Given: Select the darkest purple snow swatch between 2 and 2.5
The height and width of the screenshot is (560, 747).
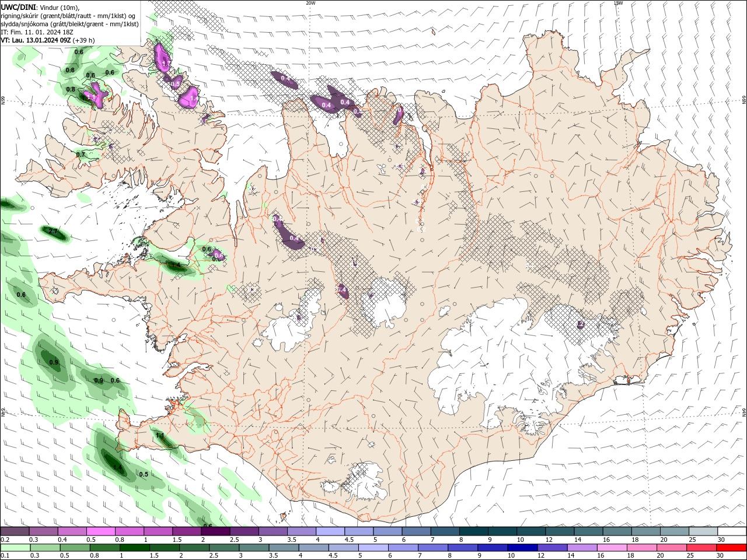Looking at the screenshot, I should [x=216, y=531].
